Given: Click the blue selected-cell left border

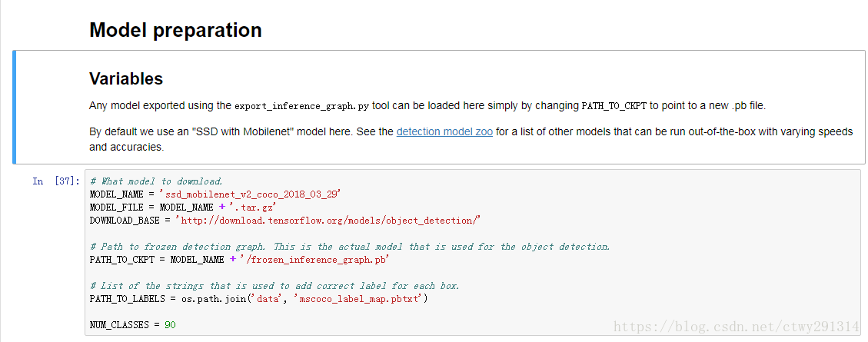Looking at the screenshot, I should 15,107.
